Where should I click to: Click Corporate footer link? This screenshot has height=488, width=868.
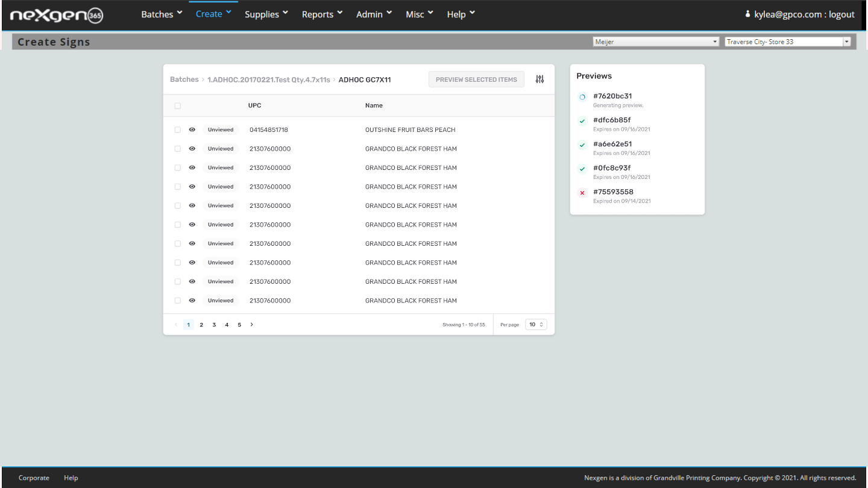pyautogui.click(x=34, y=478)
